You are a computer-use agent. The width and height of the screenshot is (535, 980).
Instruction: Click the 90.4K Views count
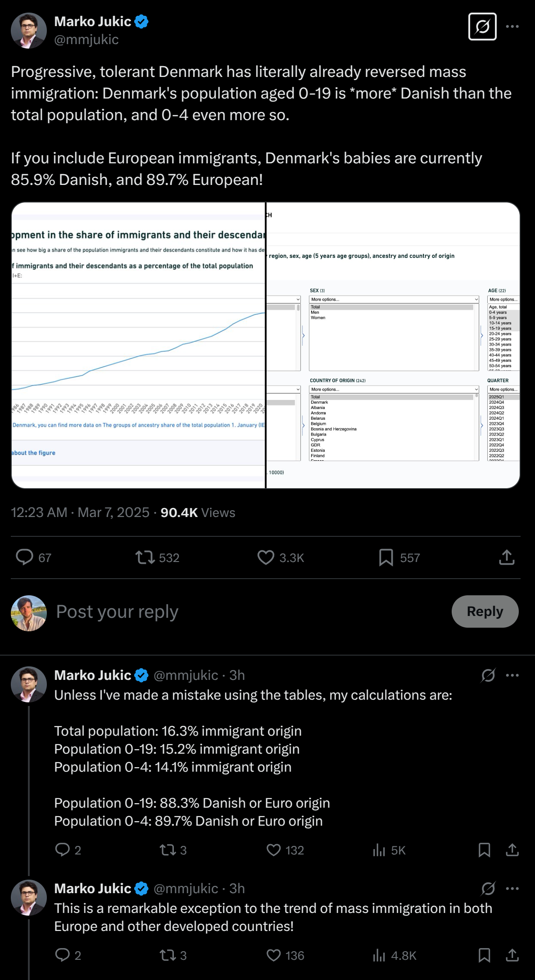pyautogui.click(x=198, y=512)
